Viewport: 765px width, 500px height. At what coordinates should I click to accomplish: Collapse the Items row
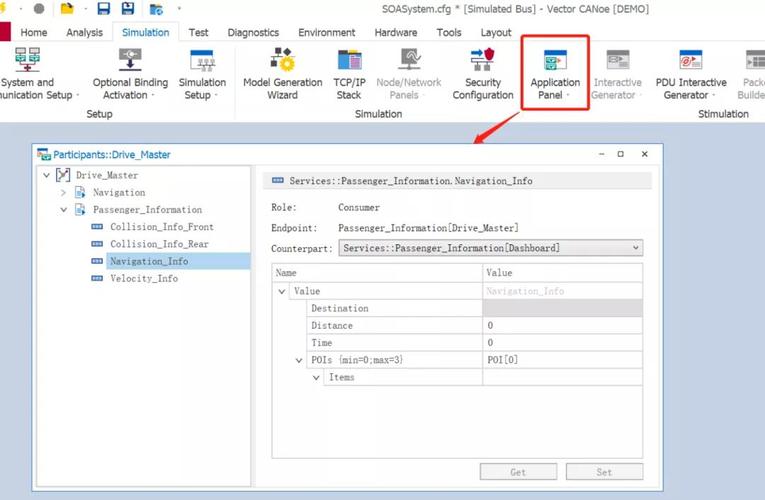tap(316, 378)
